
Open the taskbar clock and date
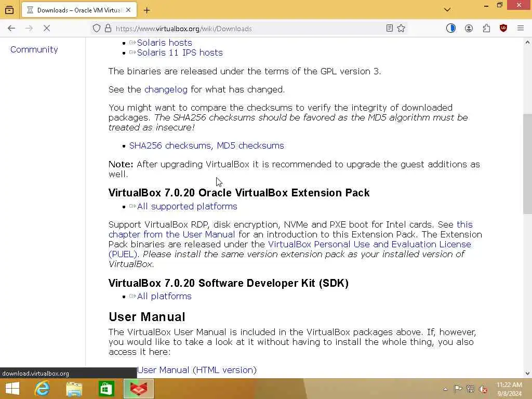pos(509,389)
